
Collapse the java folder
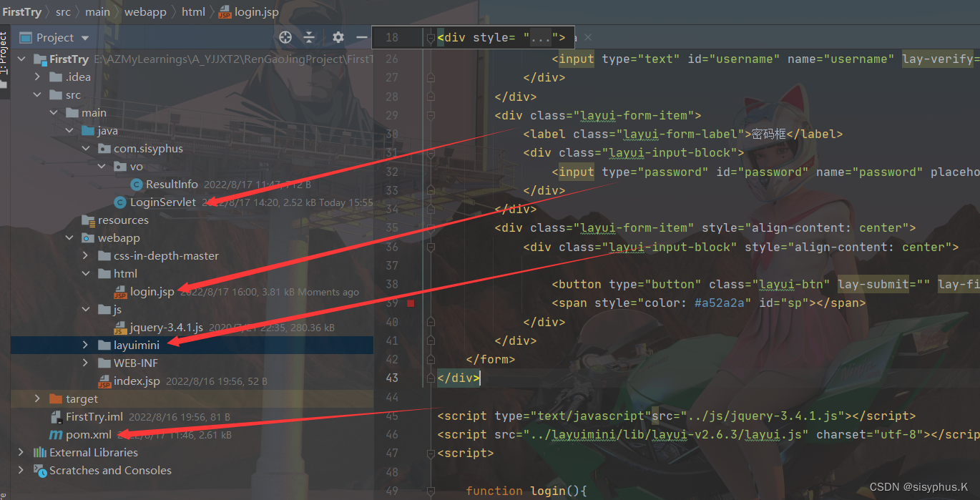click(x=69, y=131)
